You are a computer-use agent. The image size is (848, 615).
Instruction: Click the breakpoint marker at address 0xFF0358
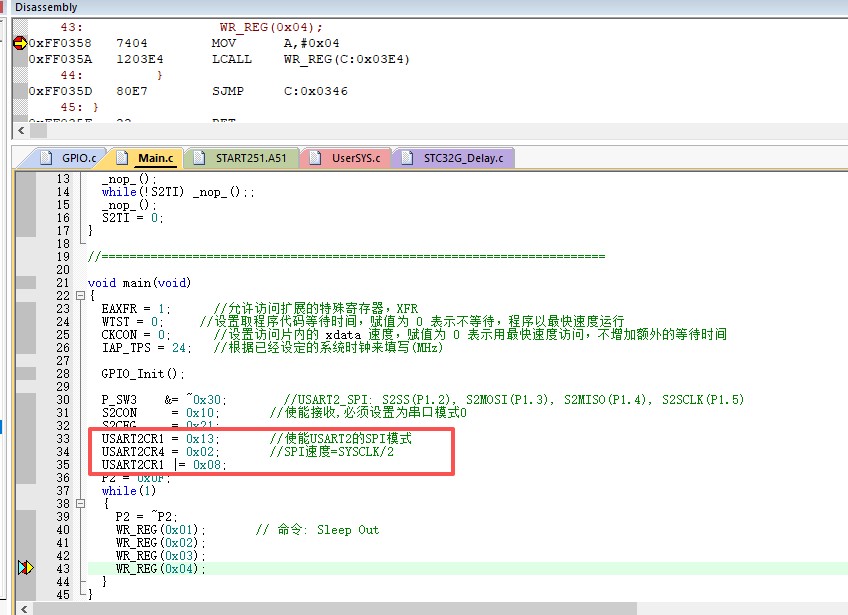click(x=19, y=43)
